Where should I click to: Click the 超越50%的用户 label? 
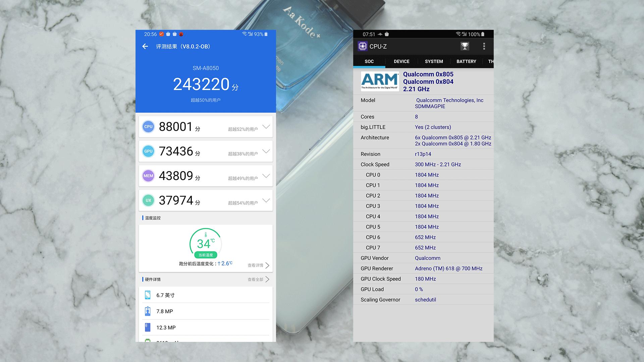pos(206,100)
